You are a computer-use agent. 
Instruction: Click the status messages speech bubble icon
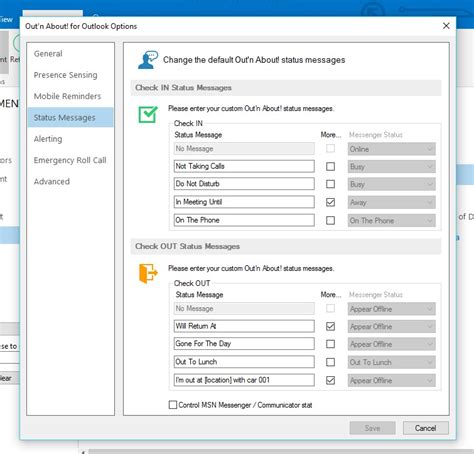(x=148, y=60)
